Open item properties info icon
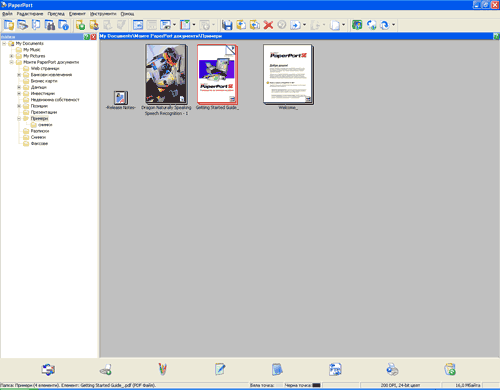 pyautogui.click(x=63, y=25)
